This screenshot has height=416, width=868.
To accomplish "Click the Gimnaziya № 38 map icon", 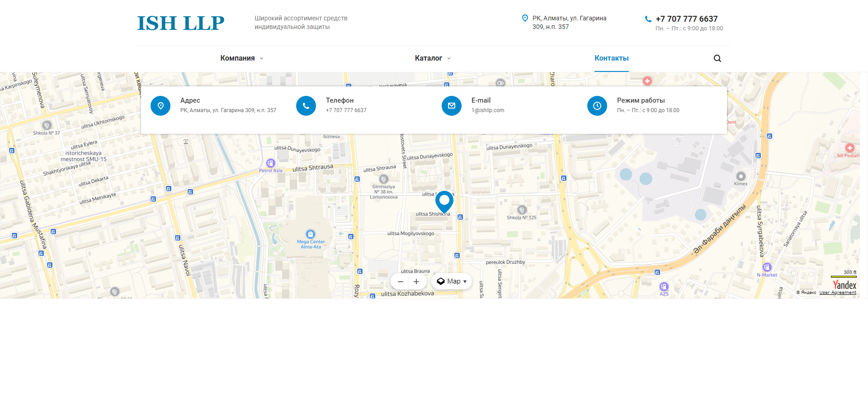I will tap(384, 179).
